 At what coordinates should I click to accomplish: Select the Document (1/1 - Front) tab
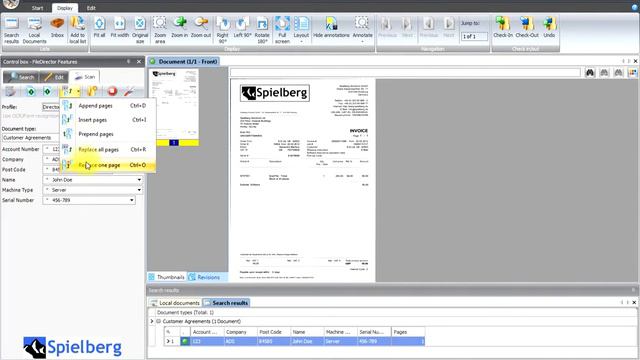[184, 61]
